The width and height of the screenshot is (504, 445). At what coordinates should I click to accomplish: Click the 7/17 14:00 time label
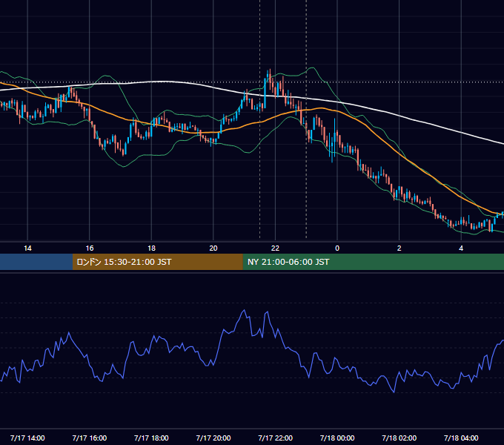coord(27,438)
